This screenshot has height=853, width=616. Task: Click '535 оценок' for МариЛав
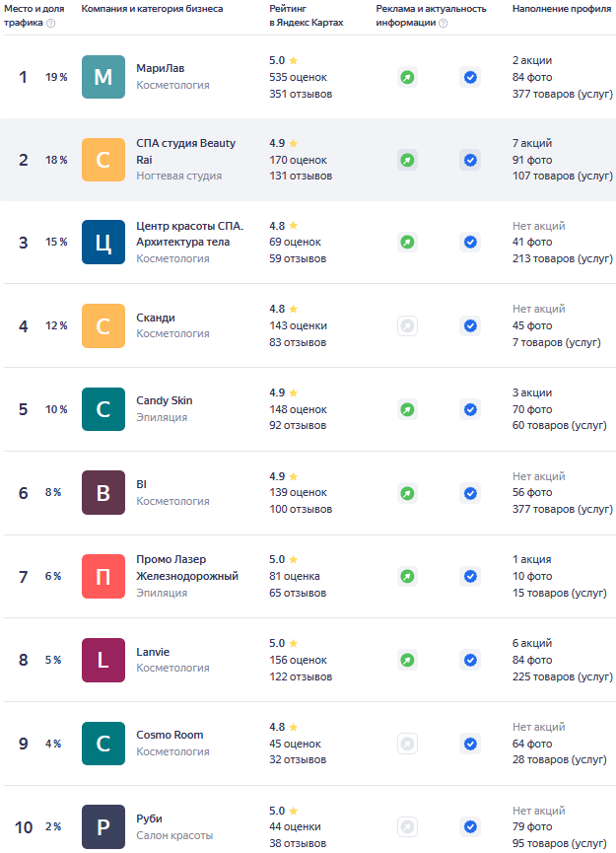[298, 77]
